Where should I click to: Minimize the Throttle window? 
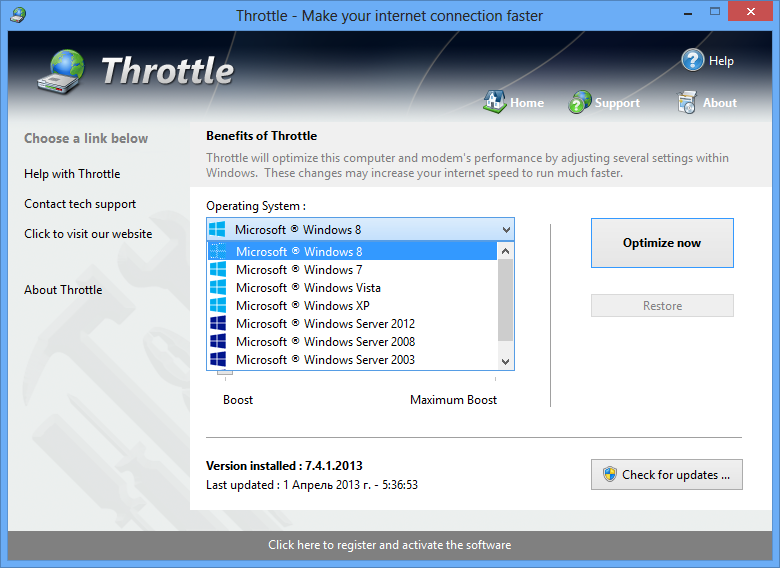pyautogui.click(x=688, y=13)
